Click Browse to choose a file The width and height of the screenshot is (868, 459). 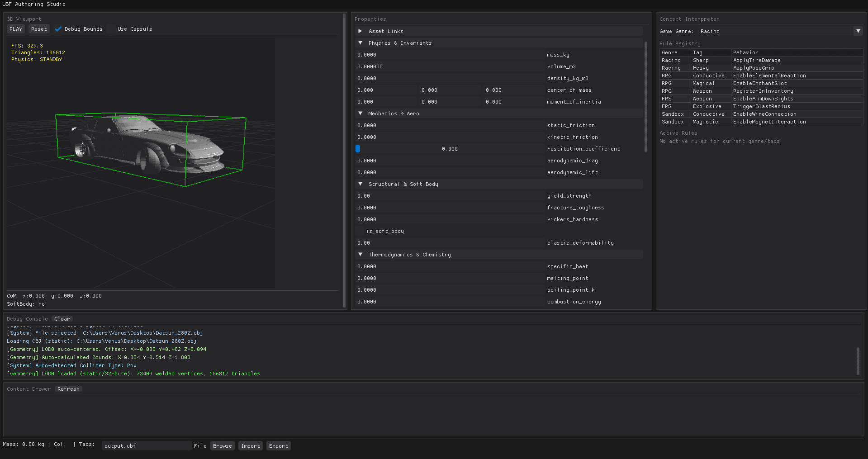tap(222, 445)
